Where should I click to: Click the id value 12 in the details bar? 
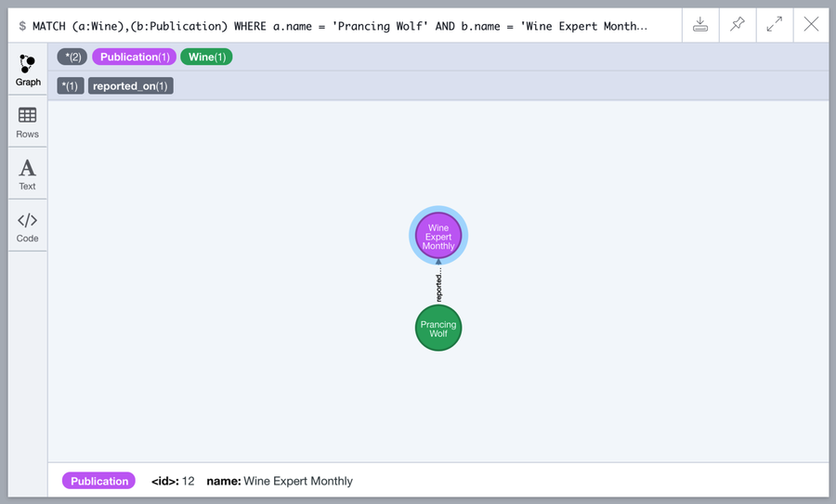click(189, 481)
